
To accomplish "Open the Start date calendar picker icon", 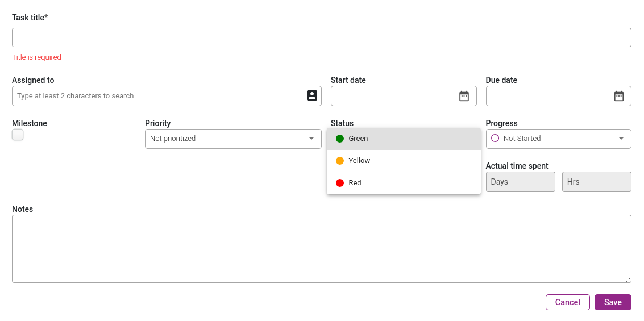I will 464,96.
